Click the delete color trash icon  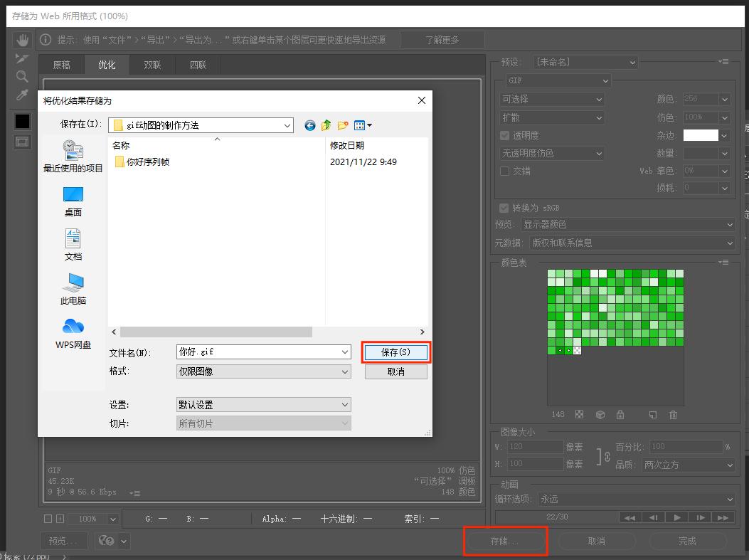click(673, 415)
